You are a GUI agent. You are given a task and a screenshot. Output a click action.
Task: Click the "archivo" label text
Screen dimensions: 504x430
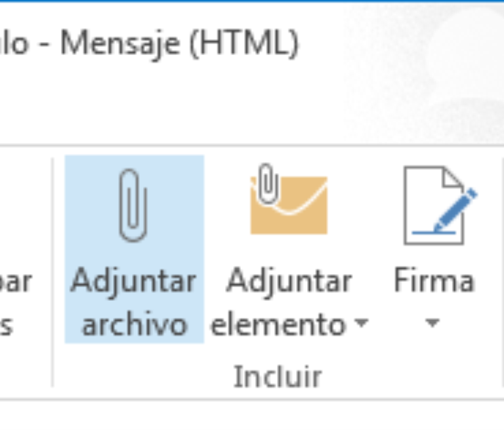(x=135, y=325)
